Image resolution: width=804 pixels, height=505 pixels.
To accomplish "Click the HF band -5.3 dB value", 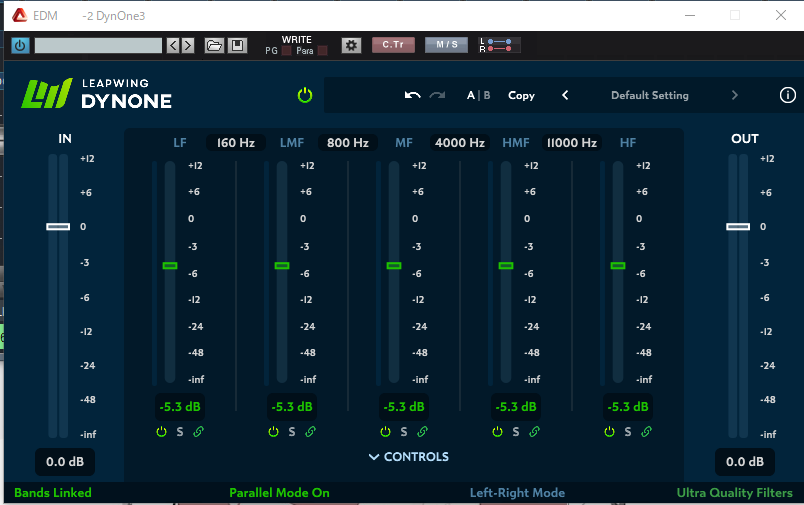I will tap(628, 407).
